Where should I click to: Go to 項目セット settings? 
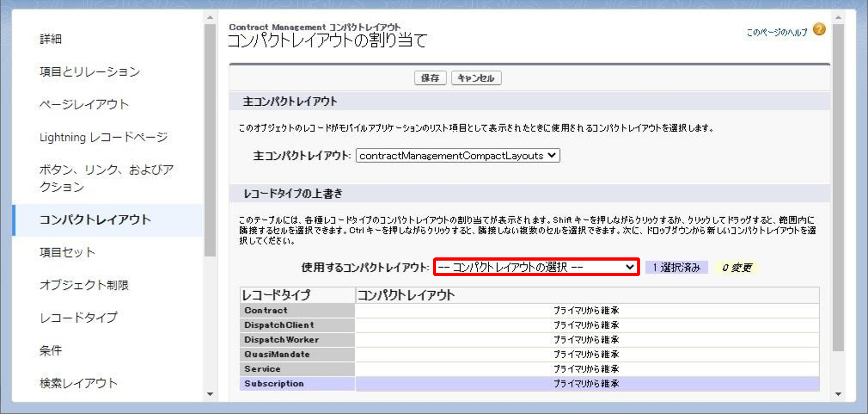[67, 252]
